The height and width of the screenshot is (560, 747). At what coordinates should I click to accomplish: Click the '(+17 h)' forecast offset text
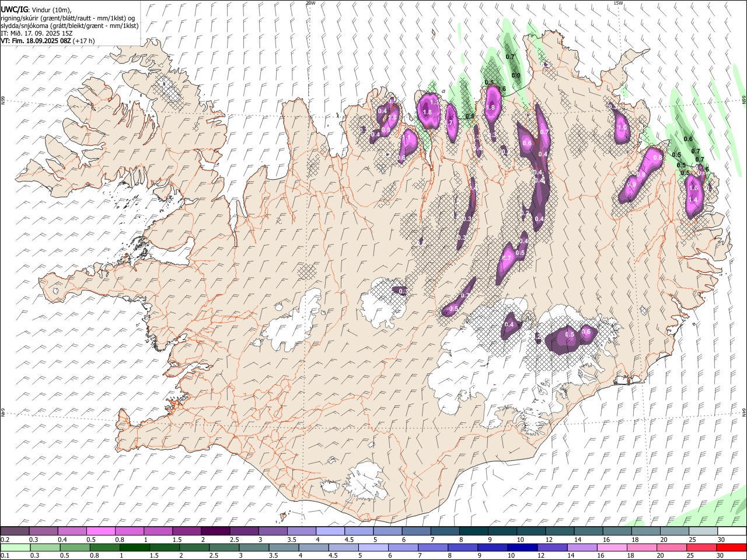(x=84, y=41)
